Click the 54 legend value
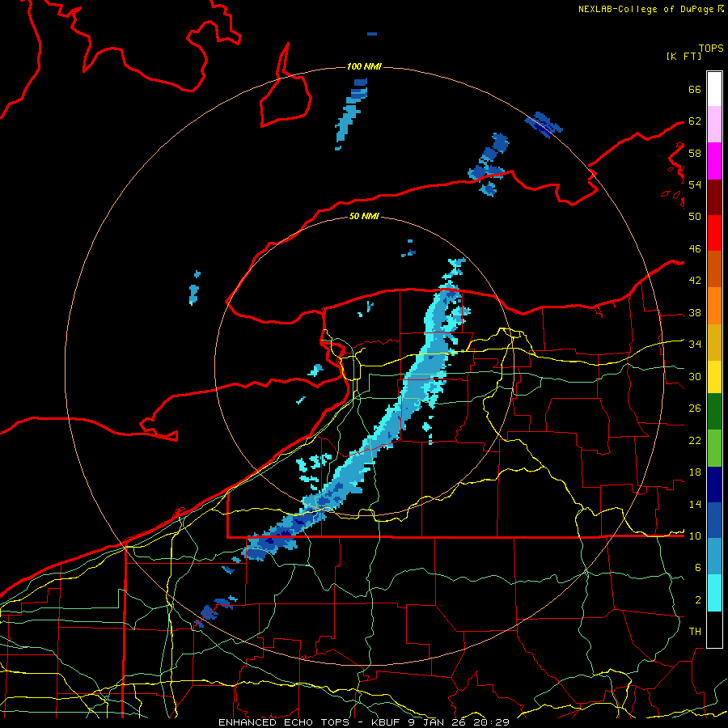The height and width of the screenshot is (728, 728). [695, 184]
